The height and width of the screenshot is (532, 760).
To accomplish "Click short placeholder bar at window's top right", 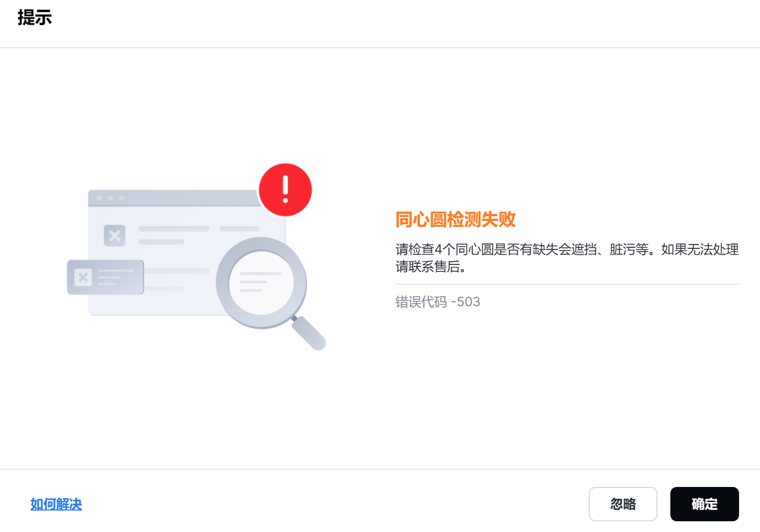I will (x=239, y=228).
